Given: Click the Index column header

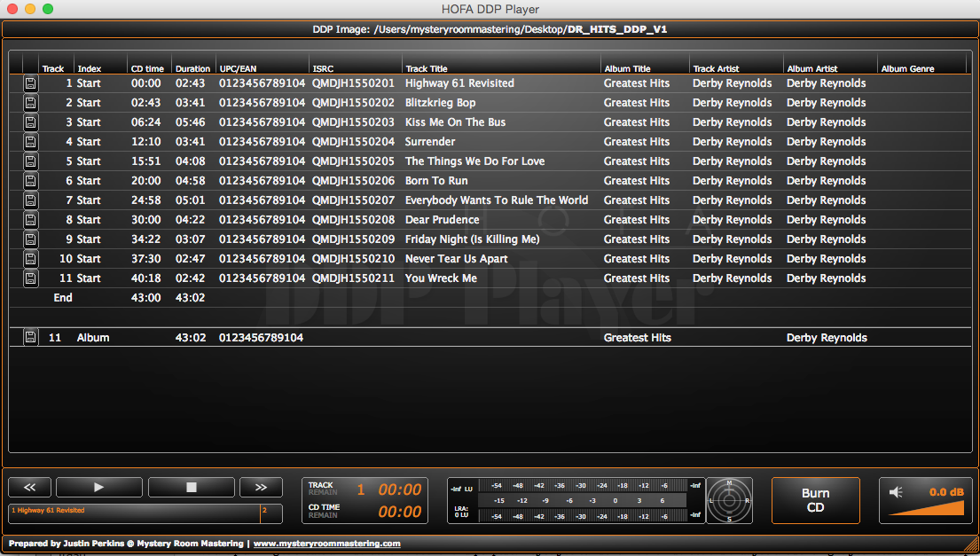Looking at the screenshot, I should tap(90, 68).
